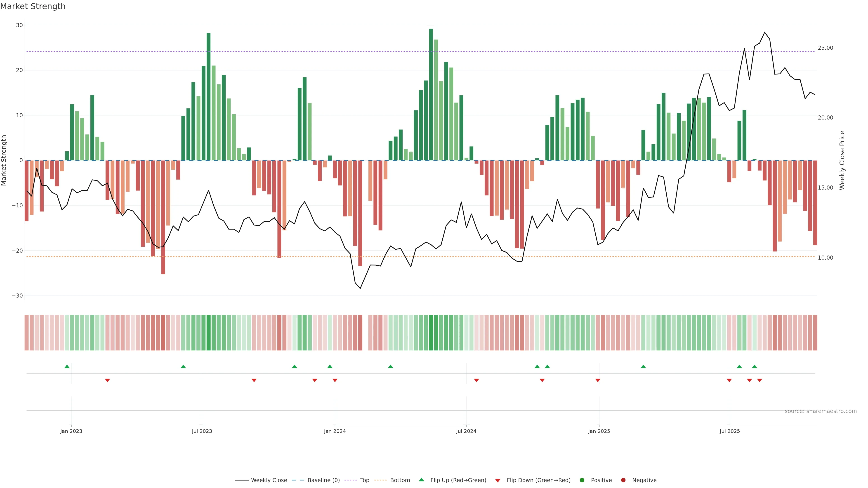Click the Market Strength chart title
Image resolution: width=868 pixels, height=488 pixels.
point(33,6)
